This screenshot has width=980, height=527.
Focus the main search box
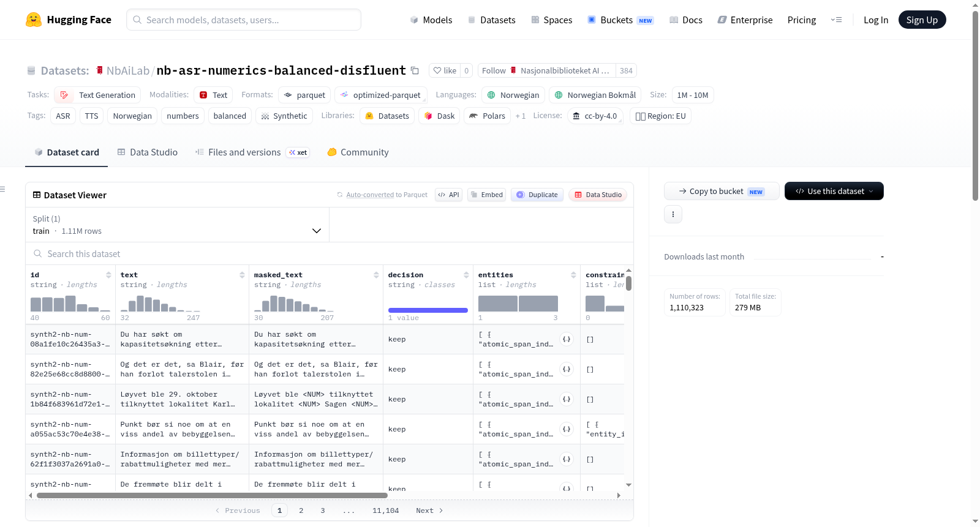(244, 20)
